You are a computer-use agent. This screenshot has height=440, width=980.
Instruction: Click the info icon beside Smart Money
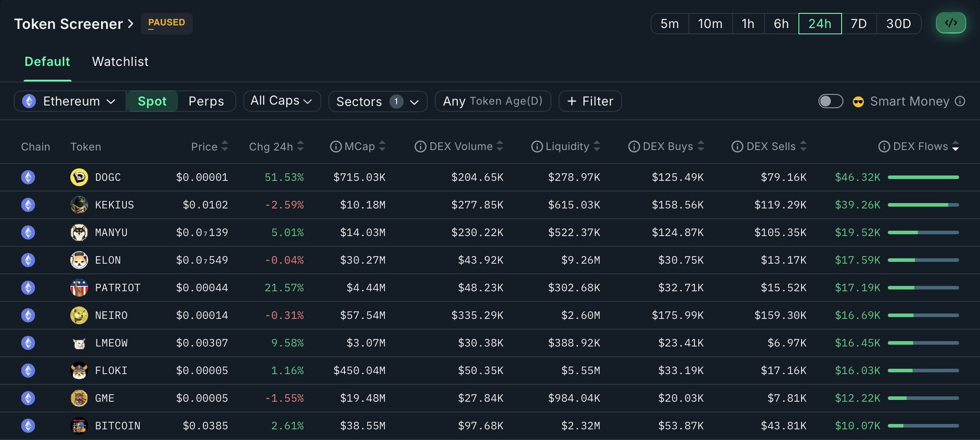point(960,101)
